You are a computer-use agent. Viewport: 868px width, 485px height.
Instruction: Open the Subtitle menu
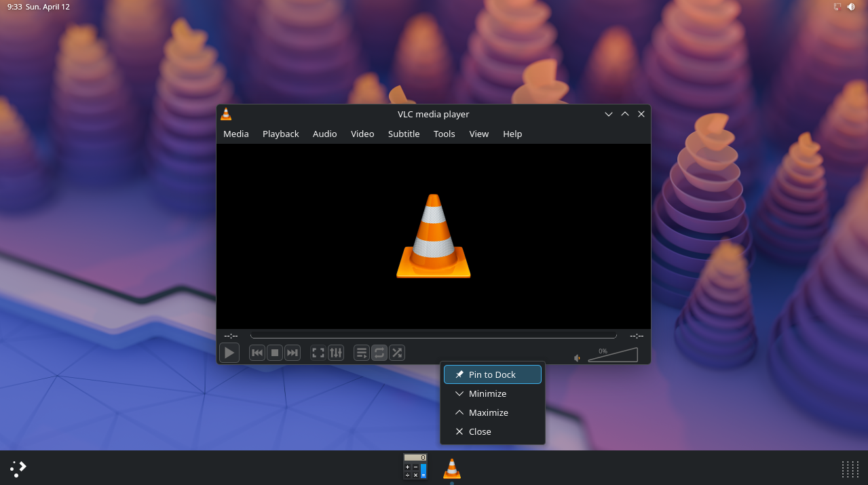pyautogui.click(x=403, y=134)
